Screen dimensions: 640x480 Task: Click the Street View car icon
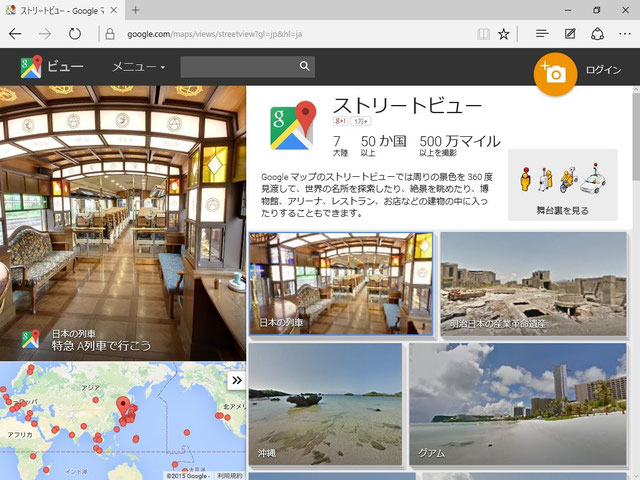pyautogui.click(x=593, y=178)
